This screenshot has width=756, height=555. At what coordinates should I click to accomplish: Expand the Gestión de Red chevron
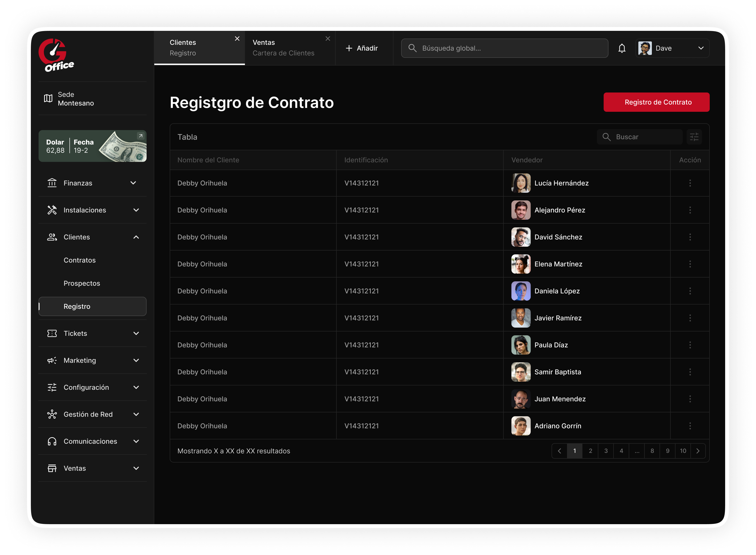pyautogui.click(x=136, y=414)
